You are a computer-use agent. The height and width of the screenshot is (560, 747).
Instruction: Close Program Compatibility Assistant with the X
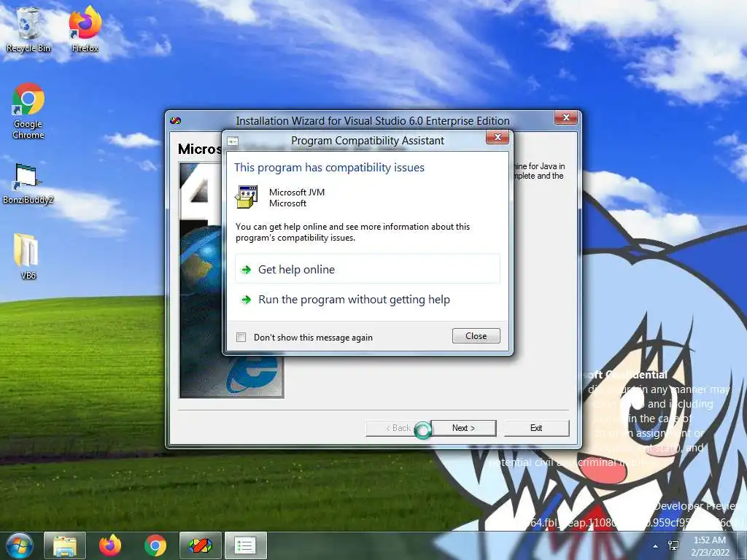498,137
